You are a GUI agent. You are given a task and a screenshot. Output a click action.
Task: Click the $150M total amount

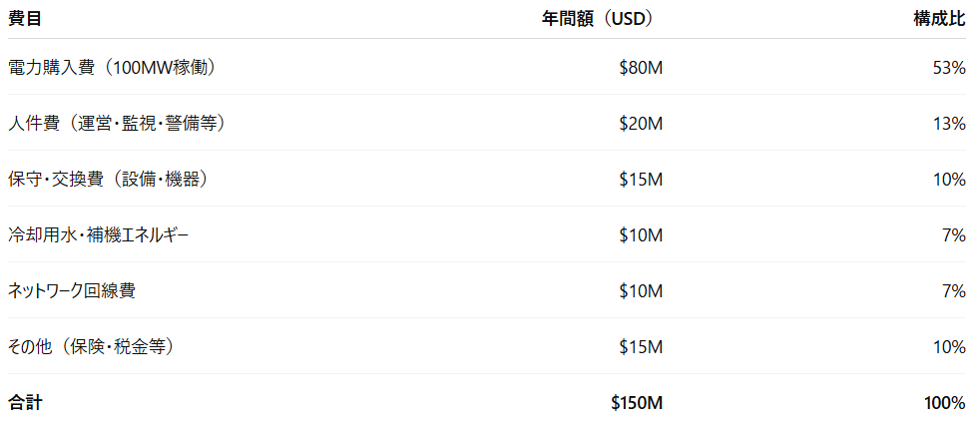tap(637, 403)
